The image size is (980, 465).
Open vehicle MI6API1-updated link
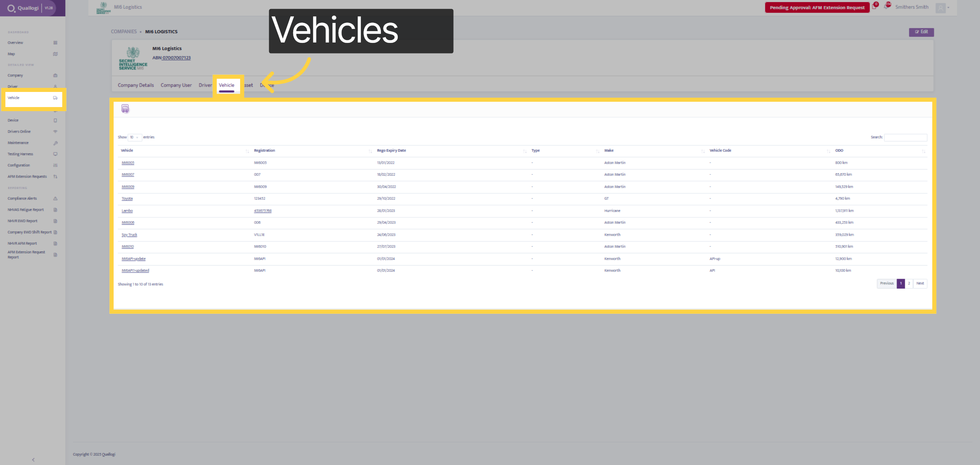pos(135,271)
